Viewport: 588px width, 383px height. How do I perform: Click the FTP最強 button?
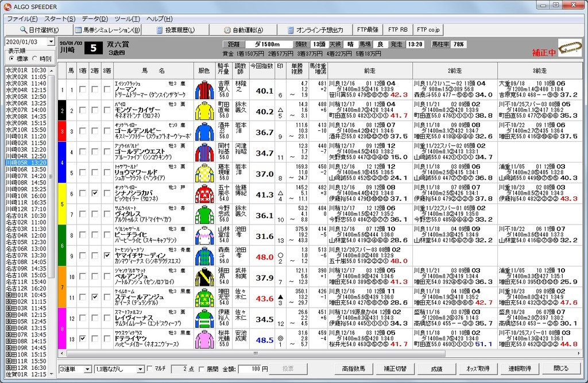[367, 30]
